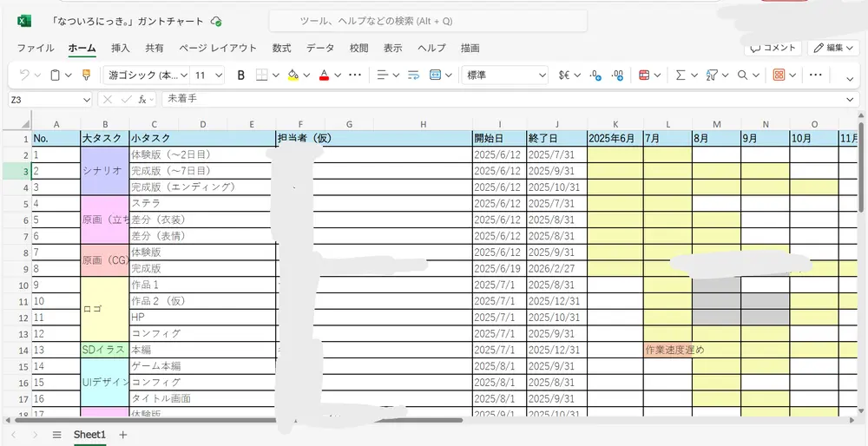The image size is (868, 446).
Task: Click the Conditional Formatting table icon
Action: coord(644,75)
